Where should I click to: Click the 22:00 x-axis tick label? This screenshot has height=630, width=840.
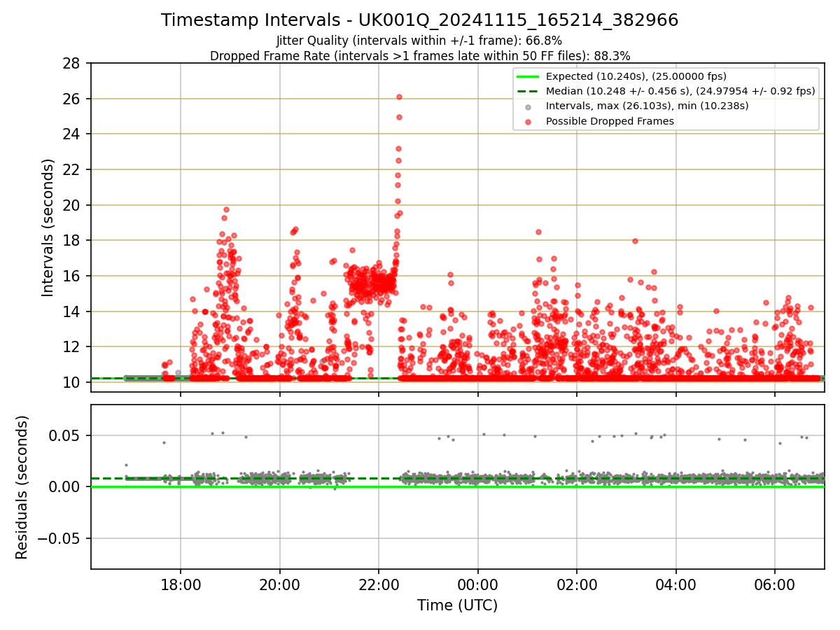pyautogui.click(x=379, y=584)
